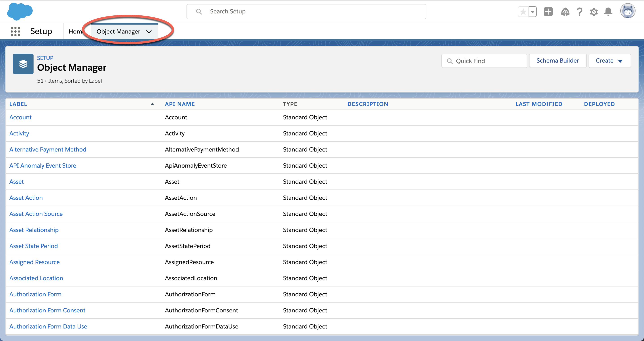Screen dimensions: 644x341
Task: Open the Associated Location object
Action: tap(36, 278)
